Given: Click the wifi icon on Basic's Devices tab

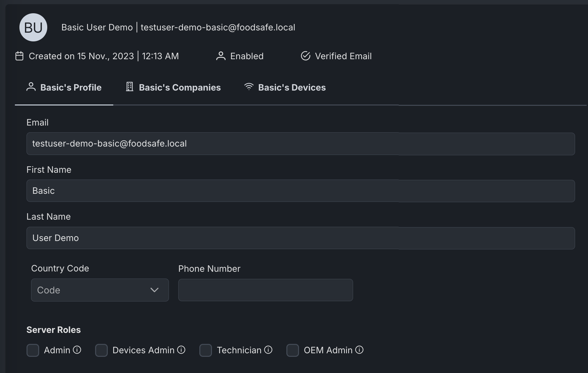Looking at the screenshot, I should click(x=249, y=87).
